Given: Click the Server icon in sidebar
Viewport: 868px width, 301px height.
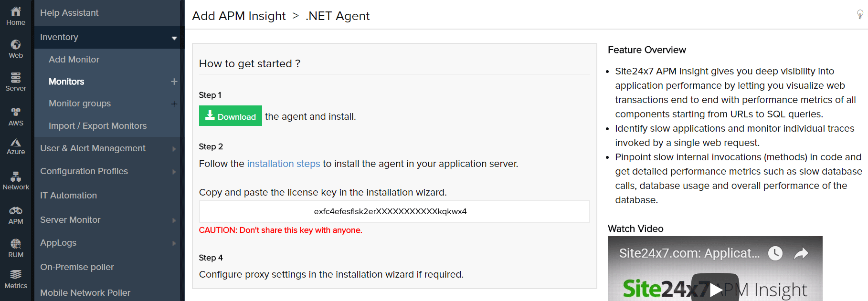Looking at the screenshot, I should [x=15, y=80].
